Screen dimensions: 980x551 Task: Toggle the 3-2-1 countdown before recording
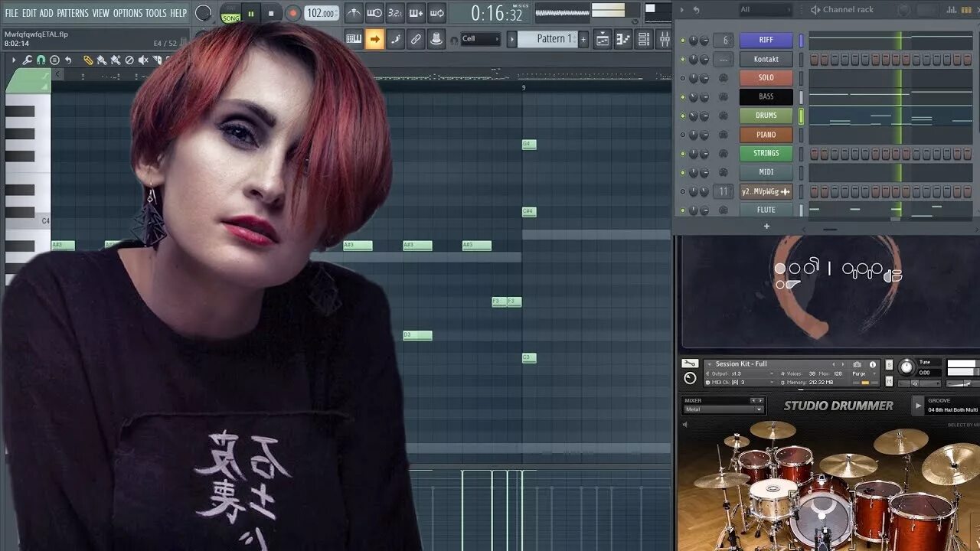point(395,13)
